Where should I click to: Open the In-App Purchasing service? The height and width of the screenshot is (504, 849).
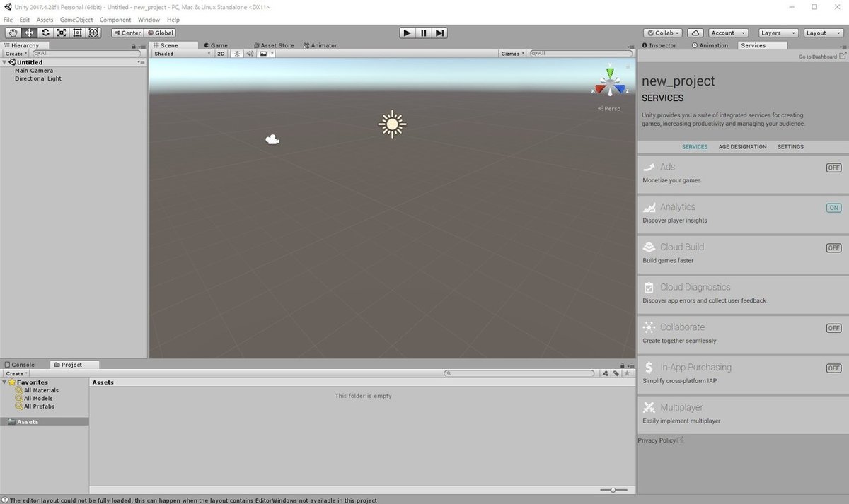(x=743, y=375)
